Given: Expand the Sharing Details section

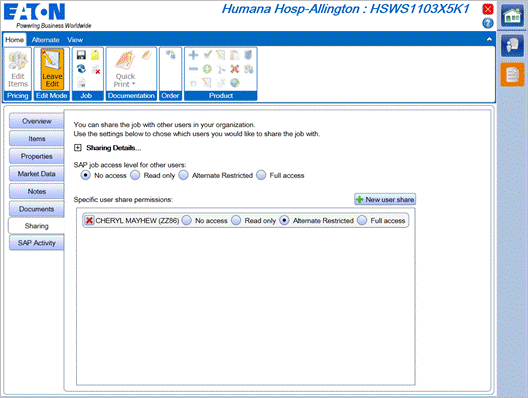Looking at the screenshot, I should (x=78, y=147).
